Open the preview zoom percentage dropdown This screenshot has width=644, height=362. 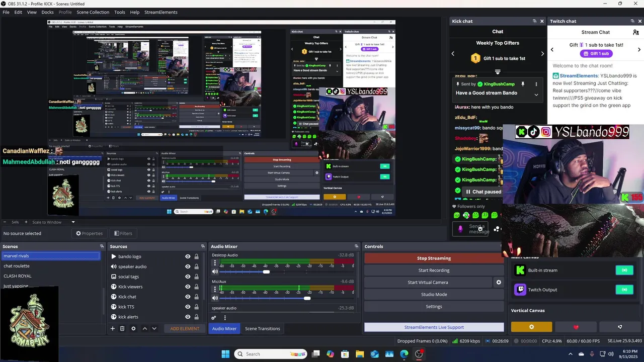[x=73, y=222]
